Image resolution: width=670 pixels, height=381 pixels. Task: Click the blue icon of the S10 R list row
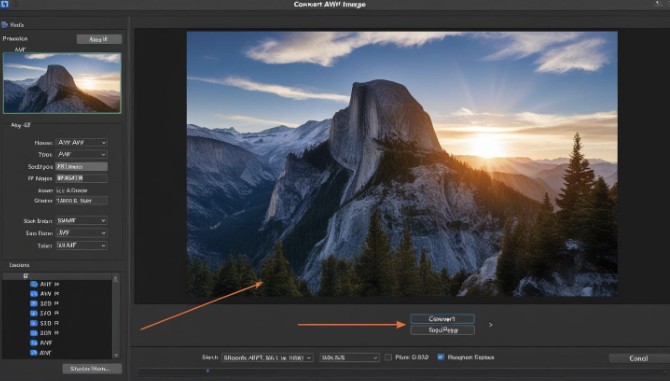coord(34,323)
